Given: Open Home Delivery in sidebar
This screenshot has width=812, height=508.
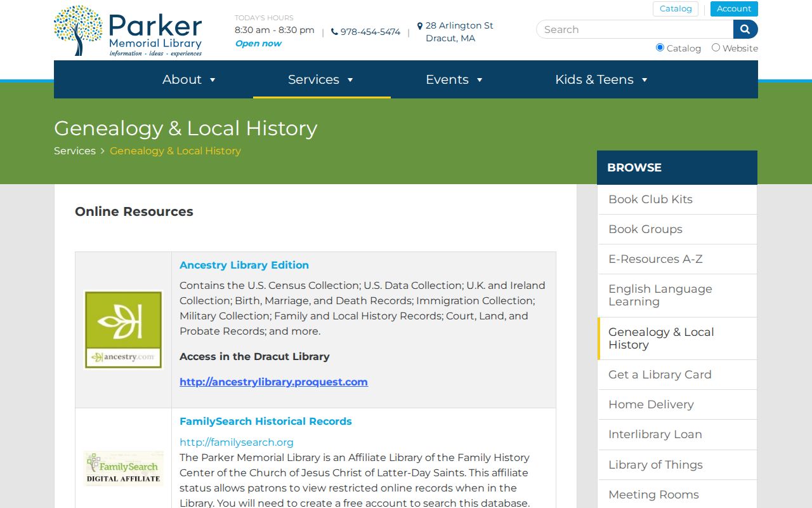Looking at the screenshot, I should (678, 404).
